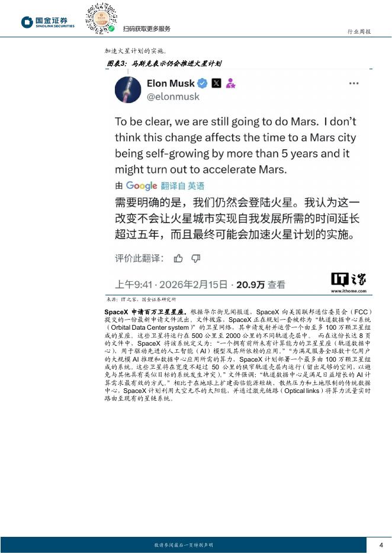
Task: Click the footer disclaimer text 敬请参阅最后一页特别声明
Action: coord(184,545)
